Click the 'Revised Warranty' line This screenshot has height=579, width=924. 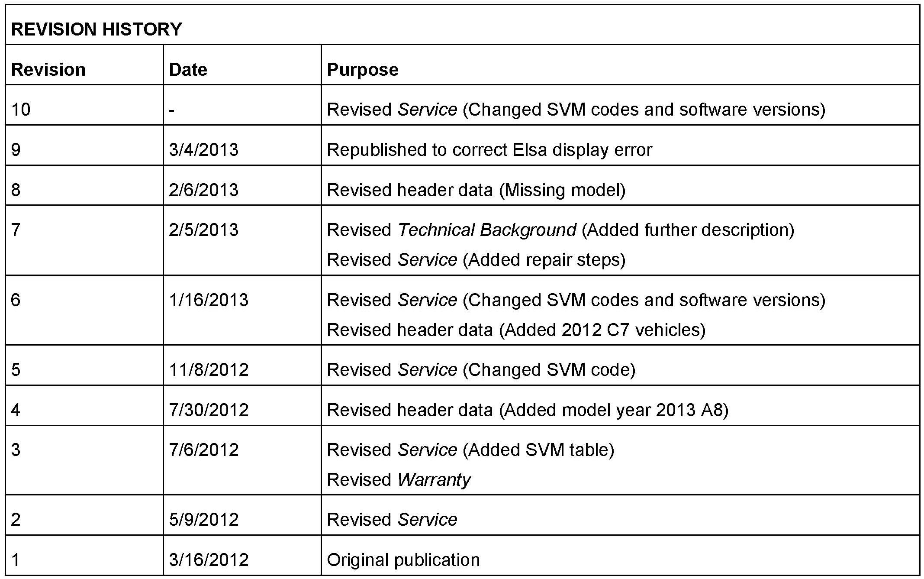[x=399, y=480]
